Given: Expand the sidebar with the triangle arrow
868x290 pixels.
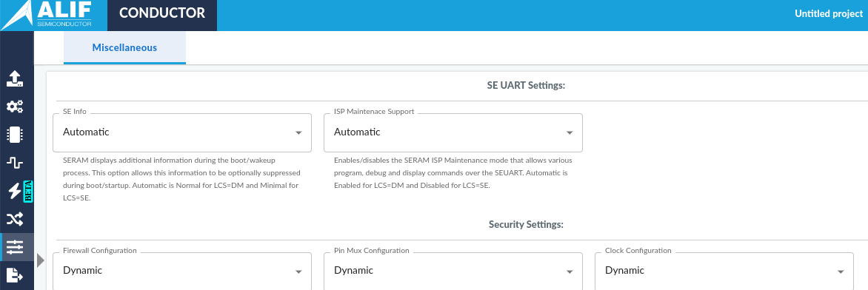Looking at the screenshot, I should click(x=40, y=260).
